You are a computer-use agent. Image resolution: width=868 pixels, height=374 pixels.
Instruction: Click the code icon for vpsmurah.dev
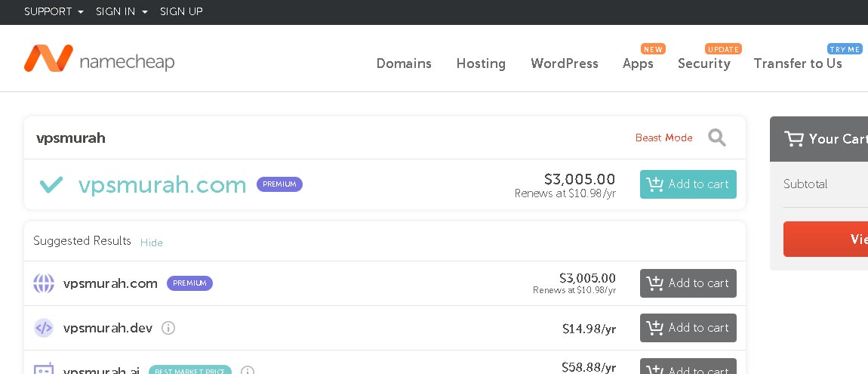tap(44, 328)
